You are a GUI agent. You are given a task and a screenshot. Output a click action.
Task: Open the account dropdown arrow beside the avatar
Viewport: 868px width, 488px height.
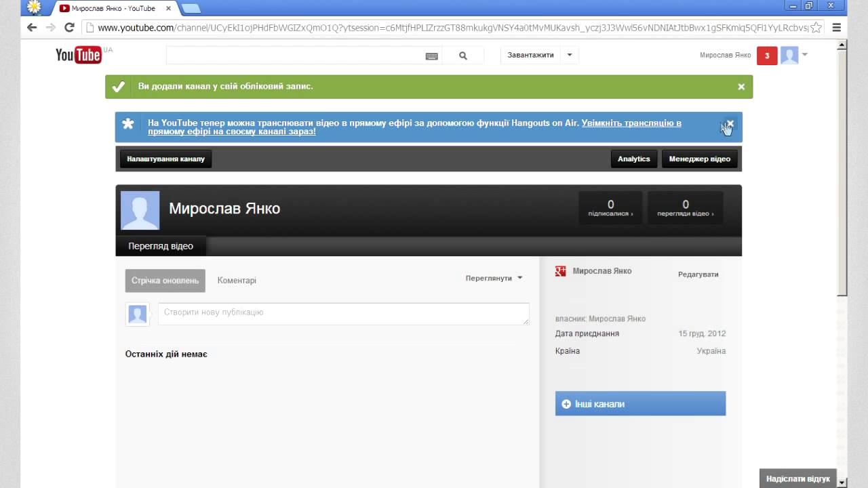point(804,55)
